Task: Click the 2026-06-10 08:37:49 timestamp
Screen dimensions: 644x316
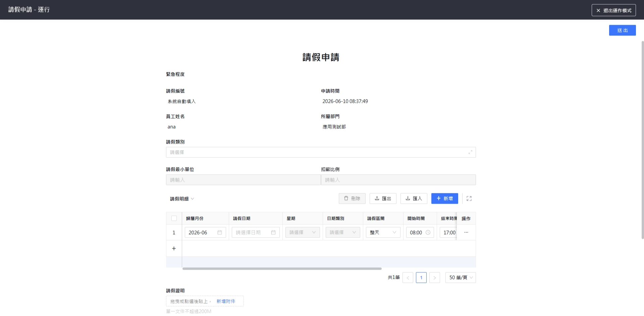Action: click(345, 101)
